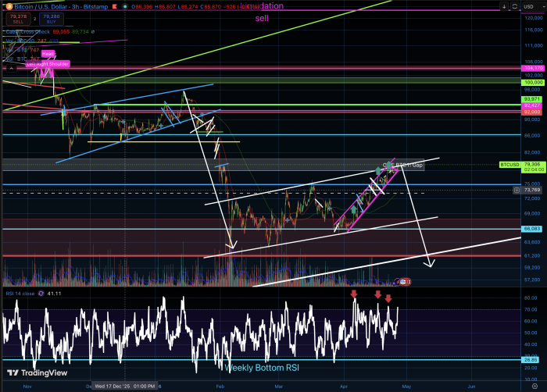Click the first red down-arrow above RSI
The width and height of the screenshot is (547, 392).
coord(354,294)
